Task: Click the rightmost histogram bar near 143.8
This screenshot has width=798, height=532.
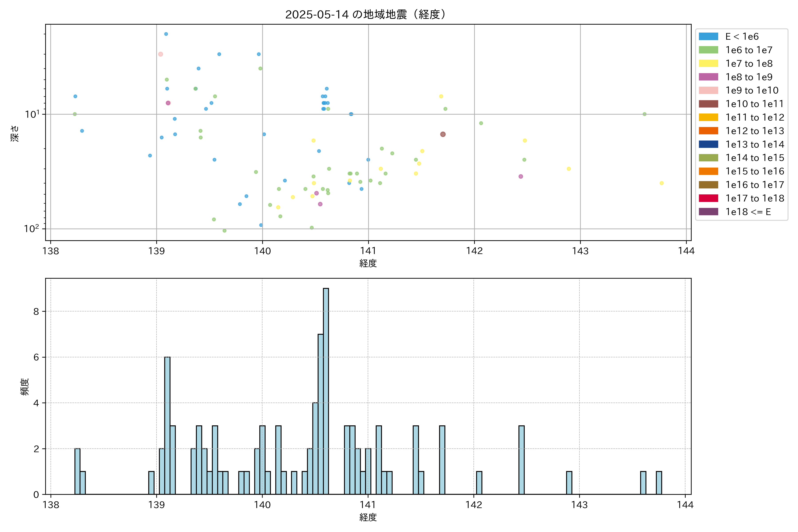Action: [x=659, y=483]
